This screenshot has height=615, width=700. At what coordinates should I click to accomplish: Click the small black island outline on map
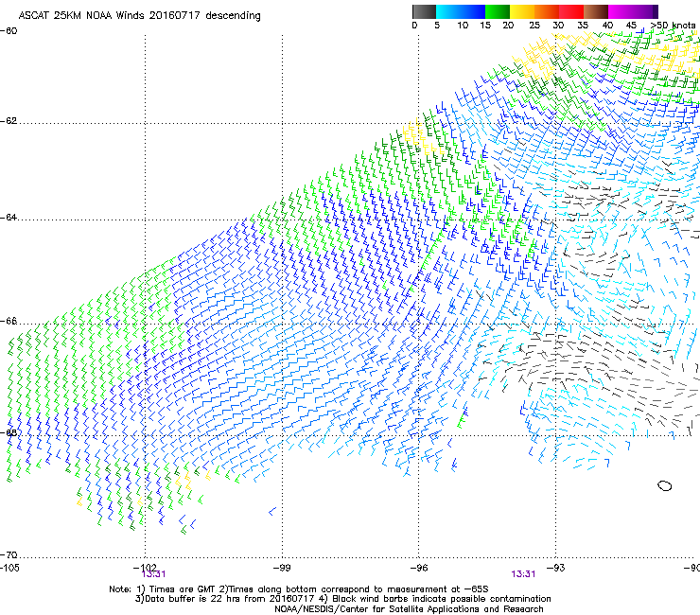coord(665,485)
